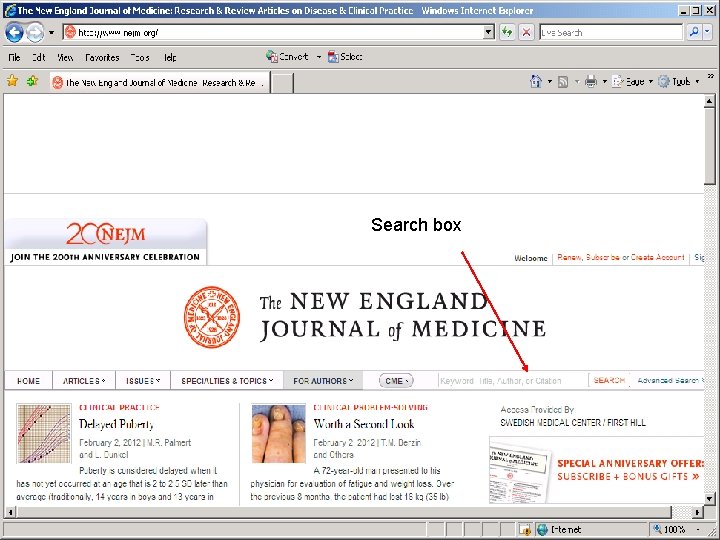720x540 pixels.
Task: Click into the Live Search box
Action: tap(611, 32)
